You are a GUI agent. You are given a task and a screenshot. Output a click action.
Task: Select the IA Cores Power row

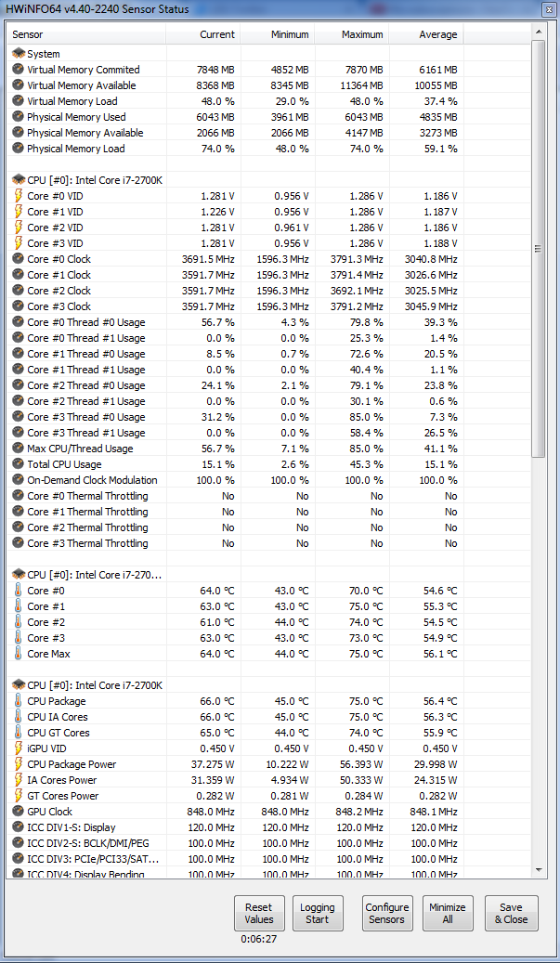point(269,780)
